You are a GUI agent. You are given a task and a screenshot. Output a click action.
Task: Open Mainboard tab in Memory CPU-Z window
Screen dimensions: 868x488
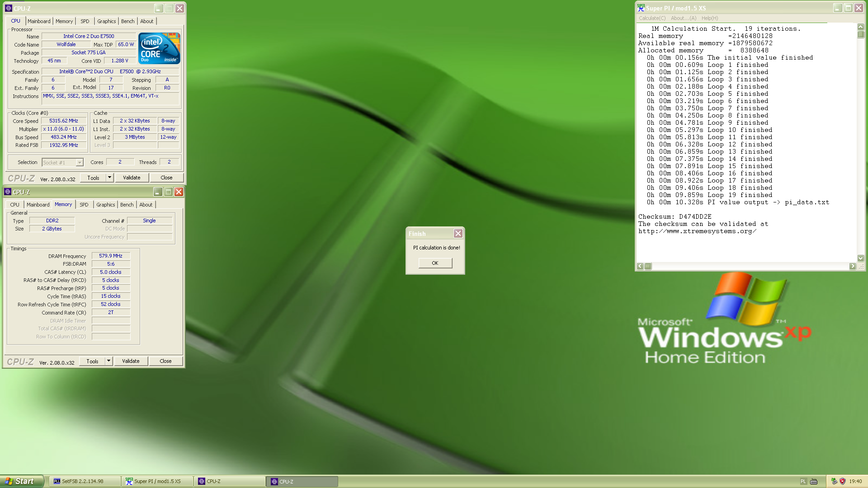point(38,205)
